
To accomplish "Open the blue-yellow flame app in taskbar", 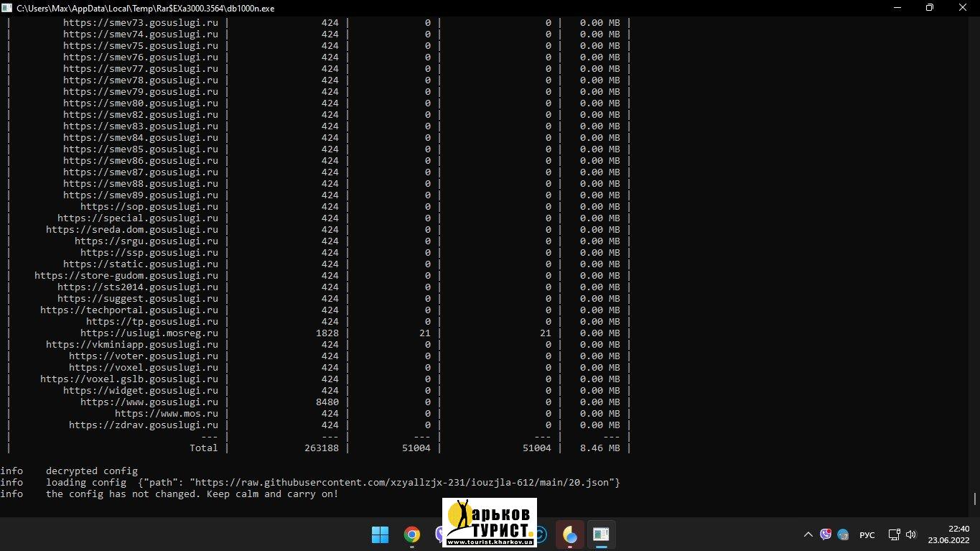I will click(x=570, y=534).
